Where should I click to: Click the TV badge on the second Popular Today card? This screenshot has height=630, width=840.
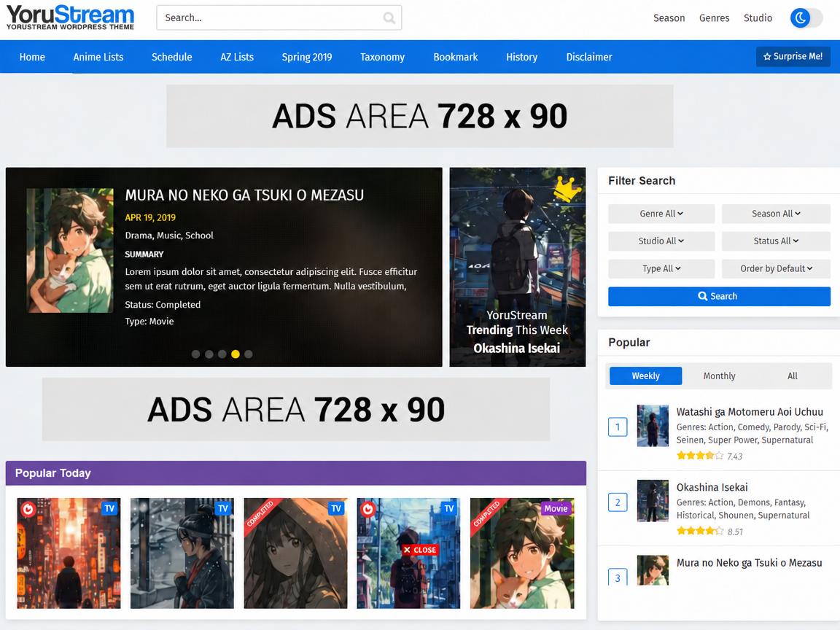tap(223, 508)
